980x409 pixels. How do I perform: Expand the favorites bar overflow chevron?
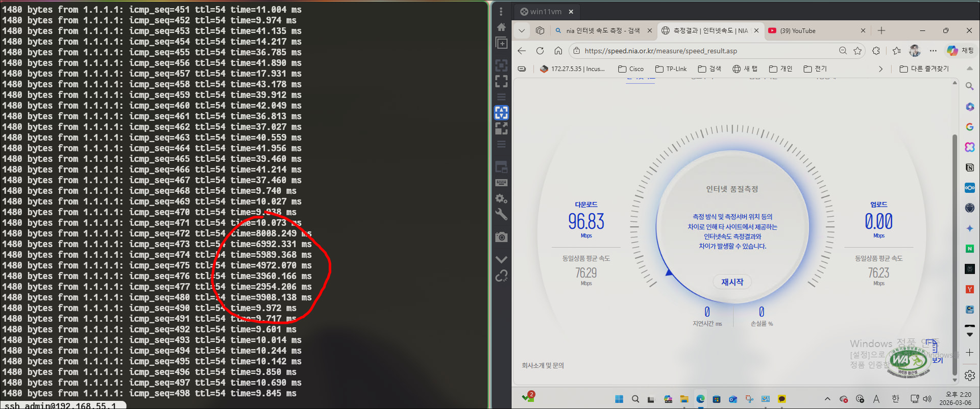(x=880, y=69)
